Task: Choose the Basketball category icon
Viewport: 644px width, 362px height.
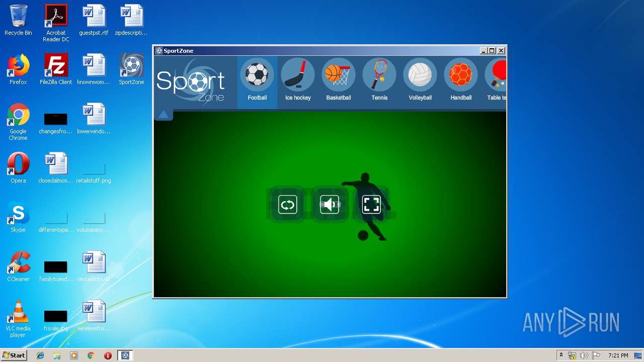Action: 339,80
